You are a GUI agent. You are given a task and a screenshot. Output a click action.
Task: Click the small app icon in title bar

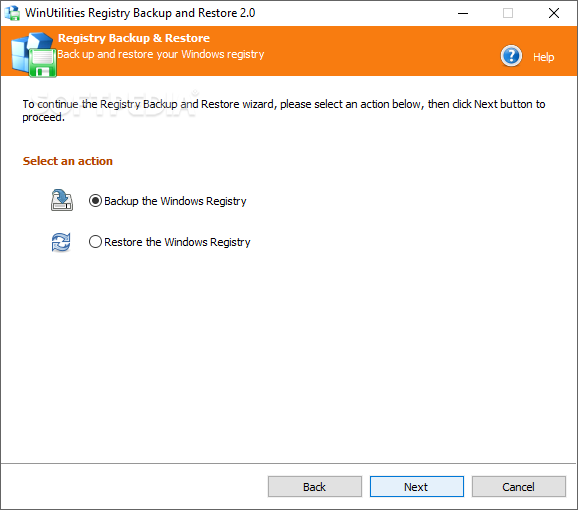tap(12, 13)
